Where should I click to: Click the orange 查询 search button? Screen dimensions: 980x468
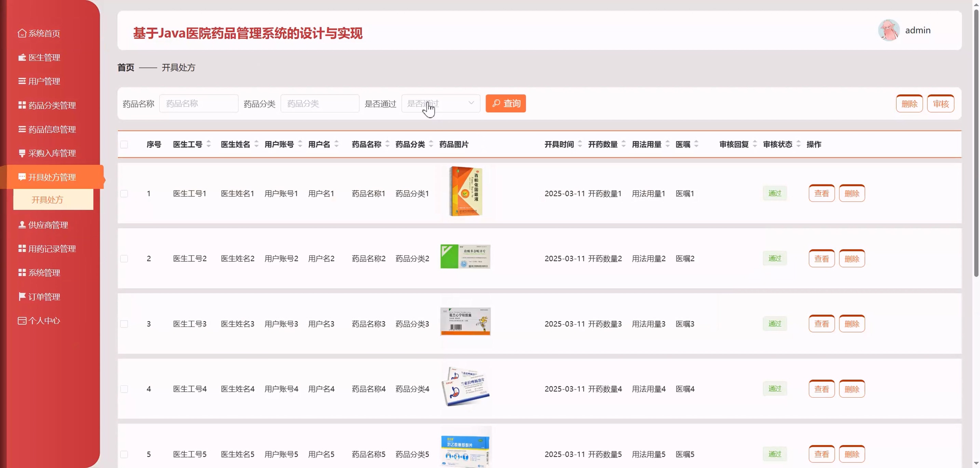pos(505,104)
